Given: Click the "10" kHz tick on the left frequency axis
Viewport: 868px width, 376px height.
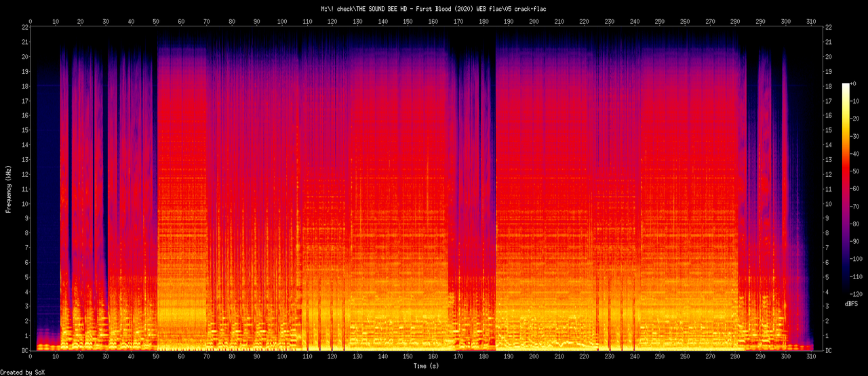Looking at the screenshot, I should 24,203.
